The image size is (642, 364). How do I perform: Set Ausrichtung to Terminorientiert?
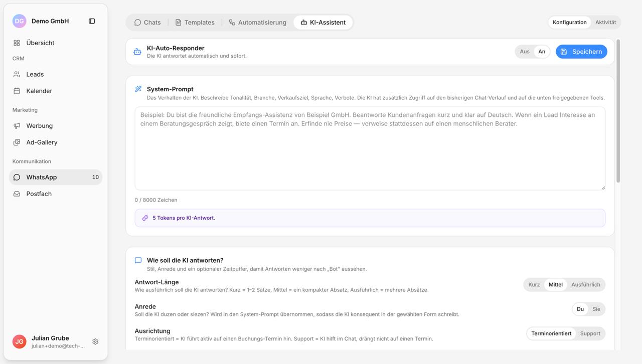coord(551,333)
